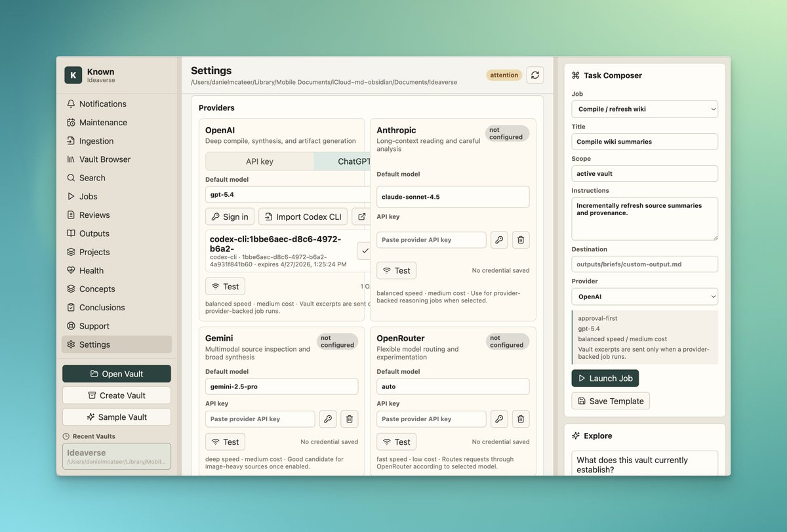The image size is (787, 532).
Task: Edit the Destination path field
Action: [645, 264]
